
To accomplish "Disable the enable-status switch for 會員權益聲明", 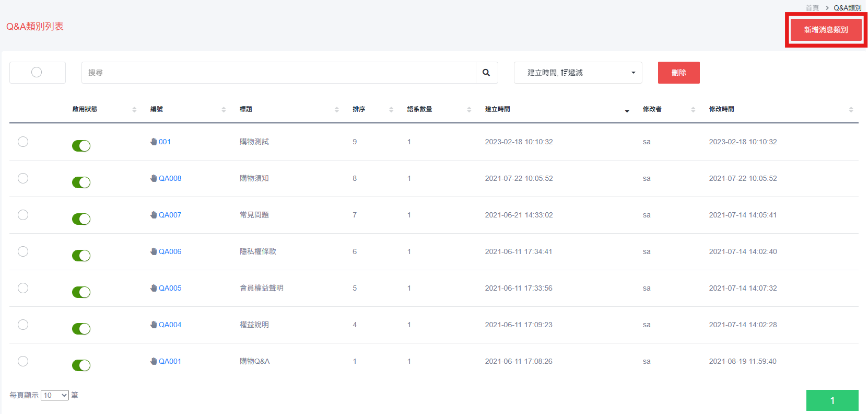I will (x=81, y=292).
